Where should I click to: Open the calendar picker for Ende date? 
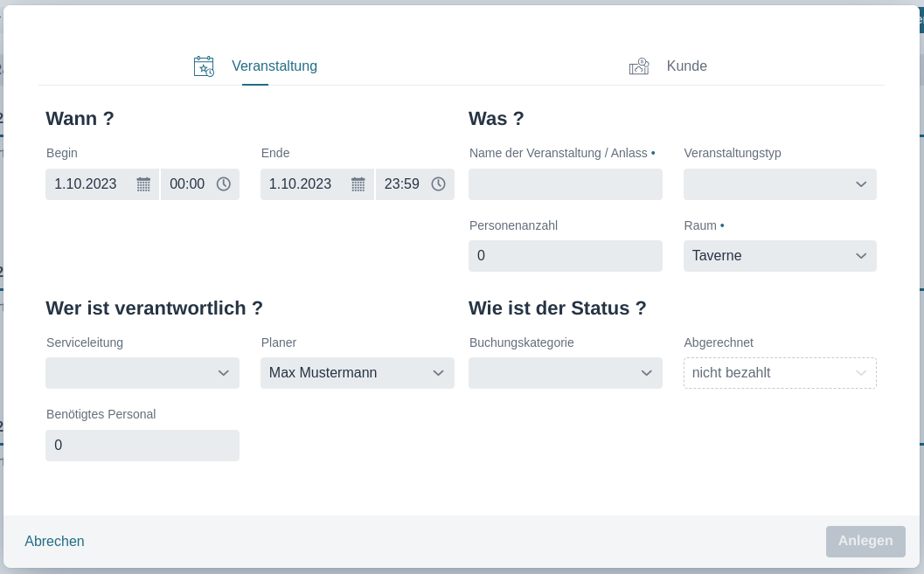point(358,184)
